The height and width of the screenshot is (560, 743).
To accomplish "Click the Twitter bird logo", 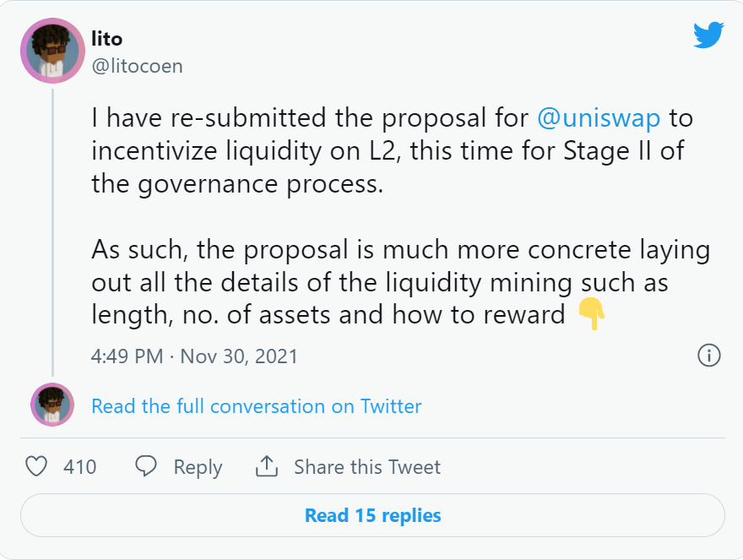I will tap(708, 35).
